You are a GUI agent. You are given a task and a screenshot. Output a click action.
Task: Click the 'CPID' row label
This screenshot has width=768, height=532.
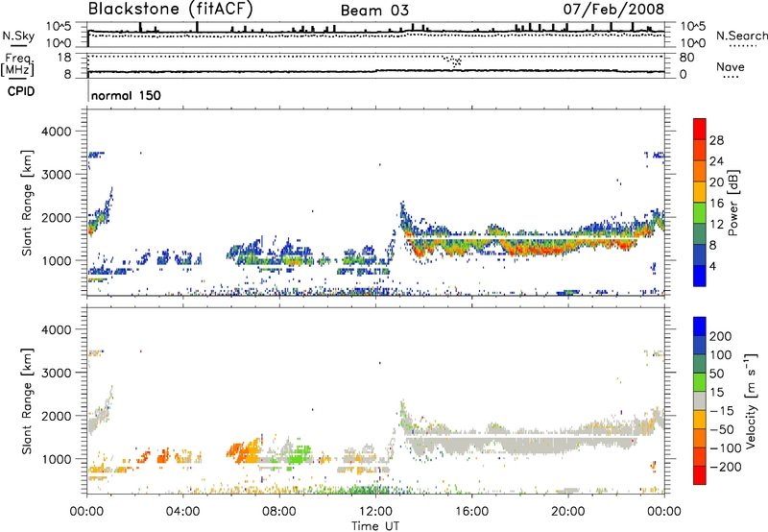(x=21, y=91)
